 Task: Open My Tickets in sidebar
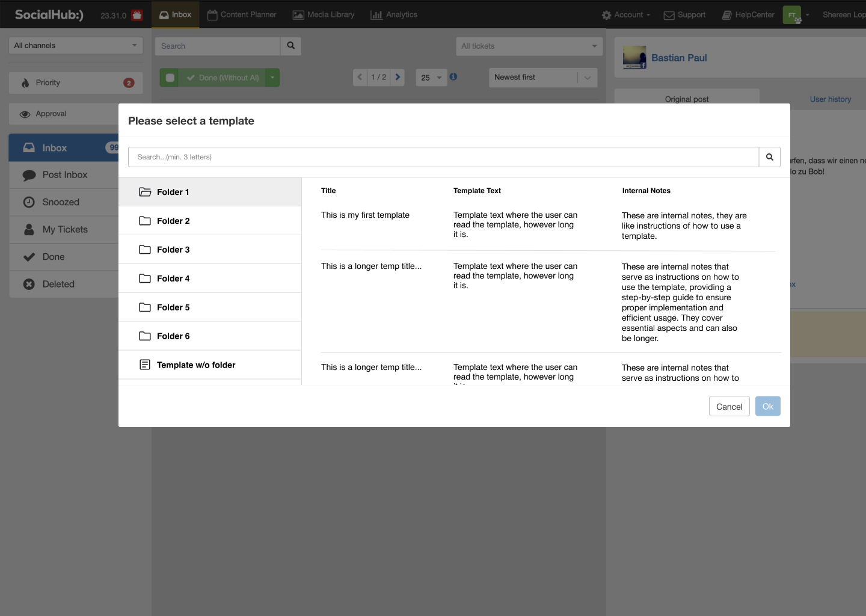click(64, 230)
